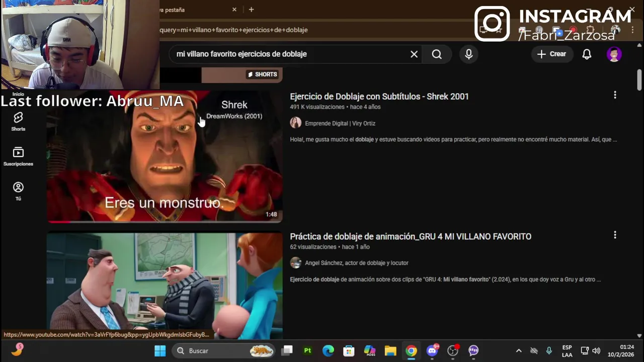The width and height of the screenshot is (644, 362).
Task: Click the browser address bar query text
Action: (x=233, y=30)
